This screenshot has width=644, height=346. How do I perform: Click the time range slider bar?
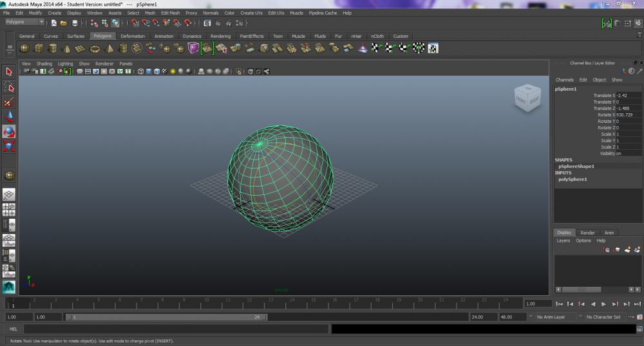167,317
